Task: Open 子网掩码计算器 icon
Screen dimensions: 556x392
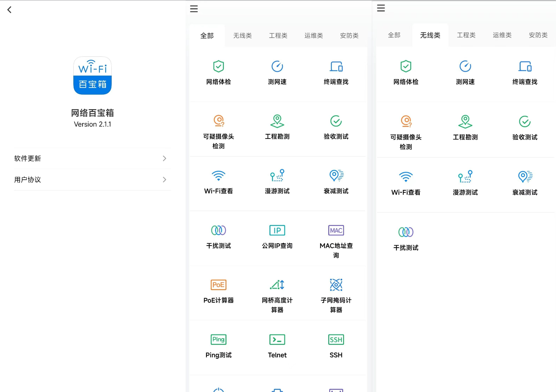Action: click(336, 285)
